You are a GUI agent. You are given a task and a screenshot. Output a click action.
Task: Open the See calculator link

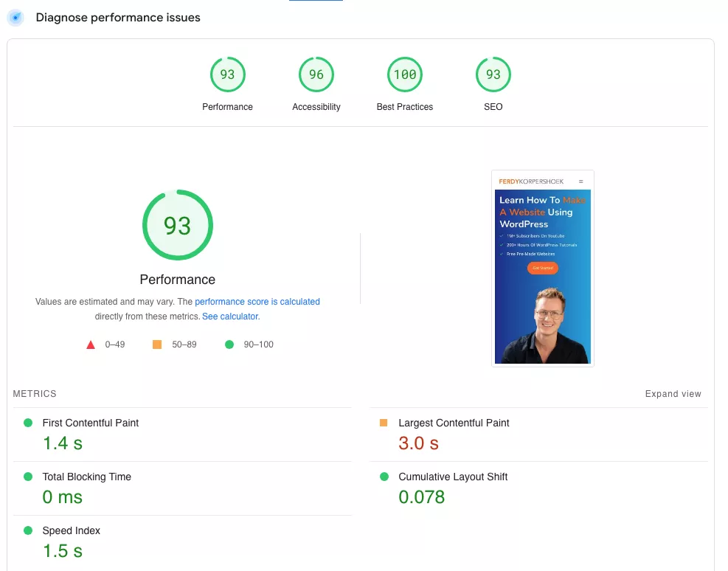tap(230, 316)
